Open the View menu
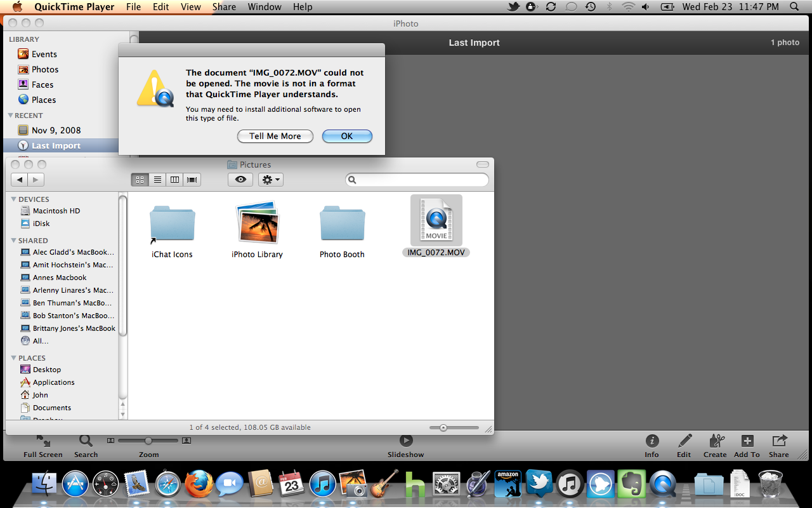Image resolution: width=812 pixels, height=508 pixels. (191, 7)
